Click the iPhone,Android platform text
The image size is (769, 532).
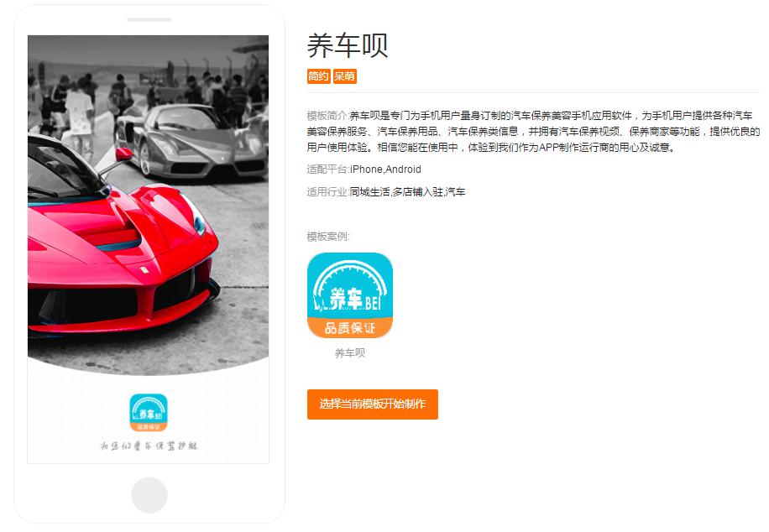(x=385, y=170)
